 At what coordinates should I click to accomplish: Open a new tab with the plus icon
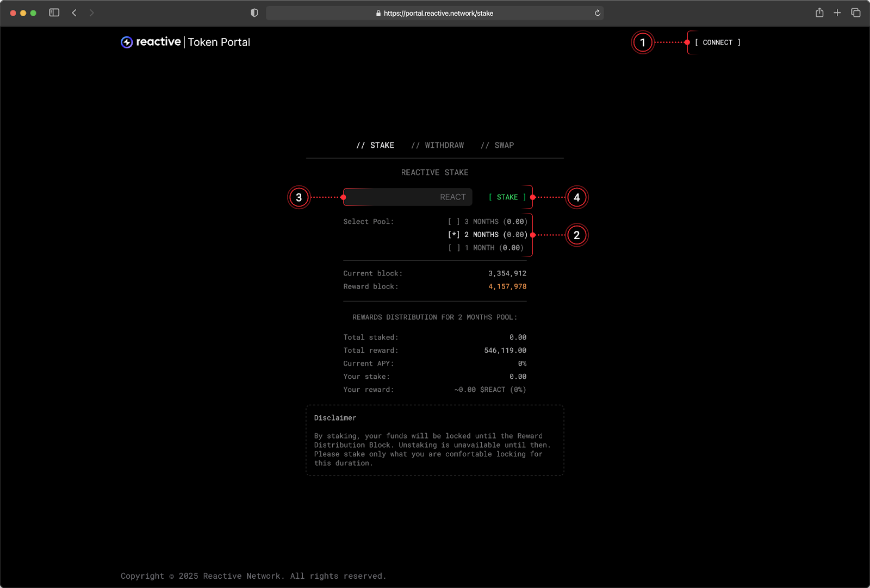point(837,12)
